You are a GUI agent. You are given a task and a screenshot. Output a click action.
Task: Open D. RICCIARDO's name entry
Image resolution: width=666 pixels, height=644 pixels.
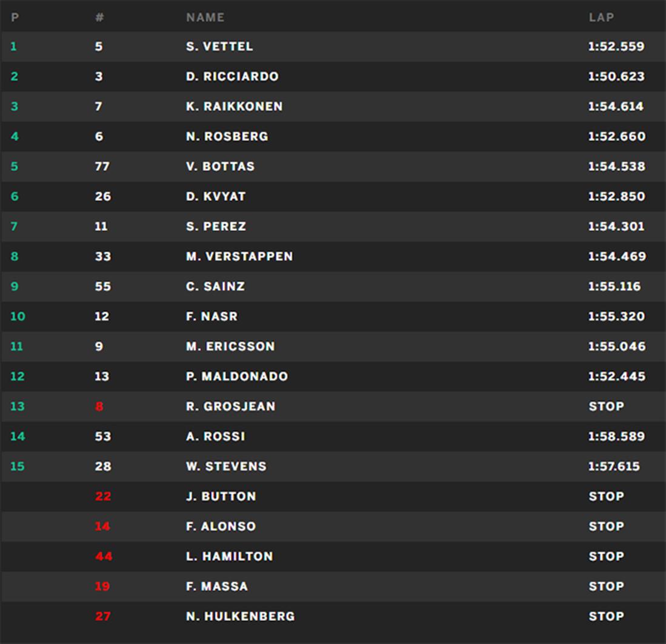click(x=232, y=76)
